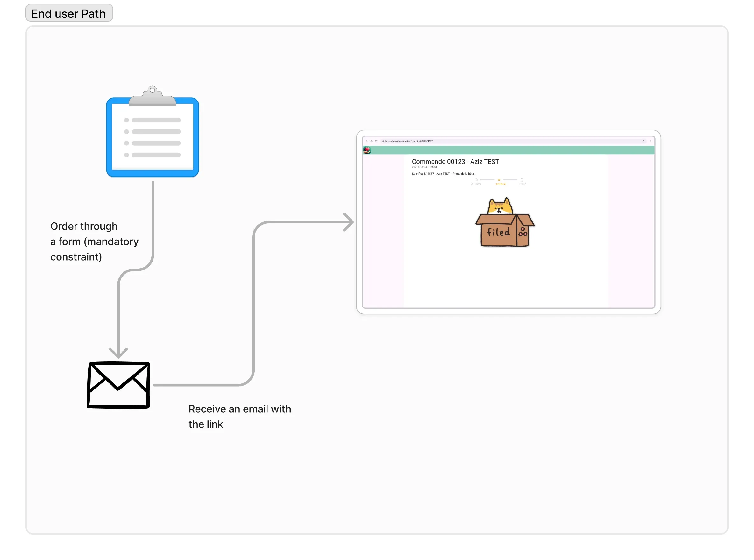Click the envelope email icon
Image resolution: width=754 pixels, height=560 pixels.
[x=118, y=385]
